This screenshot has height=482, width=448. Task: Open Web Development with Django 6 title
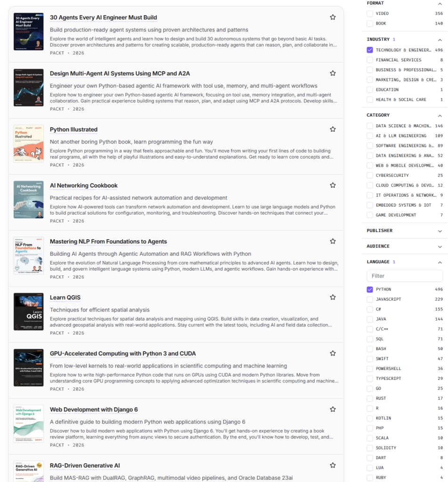coord(94,410)
